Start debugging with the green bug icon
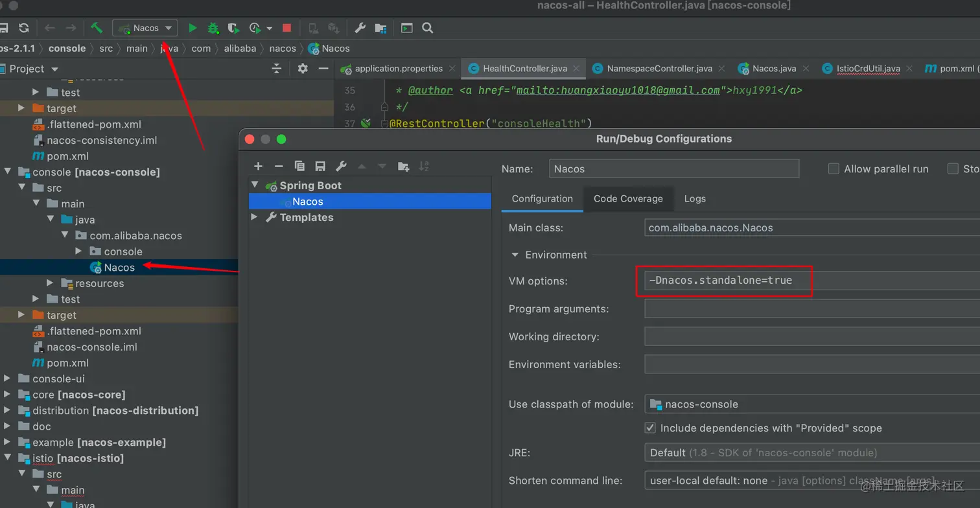 (x=213, y=28)
